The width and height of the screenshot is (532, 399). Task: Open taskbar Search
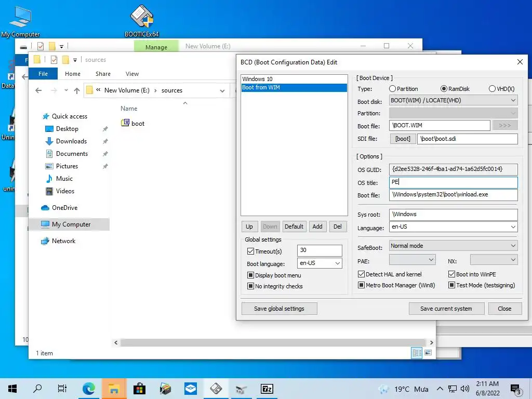pyautogui.click(x=37, y=389)
